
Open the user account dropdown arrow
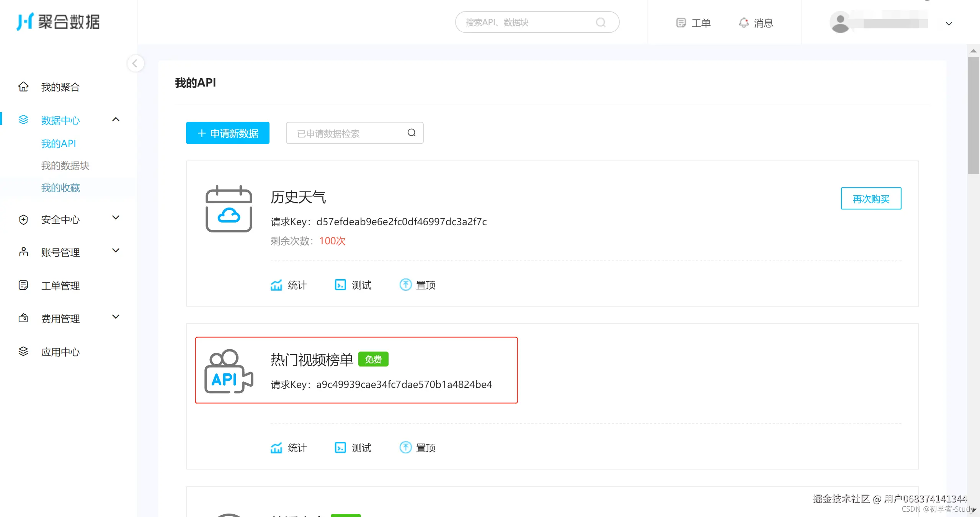pos(949,24)
